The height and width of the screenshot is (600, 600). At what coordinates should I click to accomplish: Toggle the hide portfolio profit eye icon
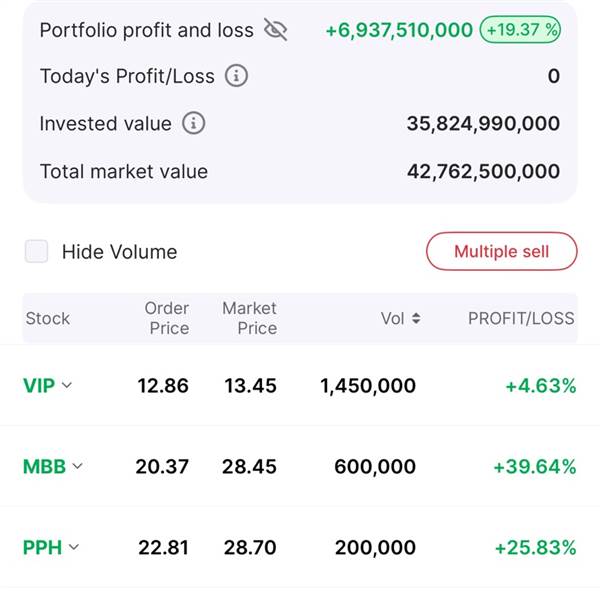click(x=276, y=29)
